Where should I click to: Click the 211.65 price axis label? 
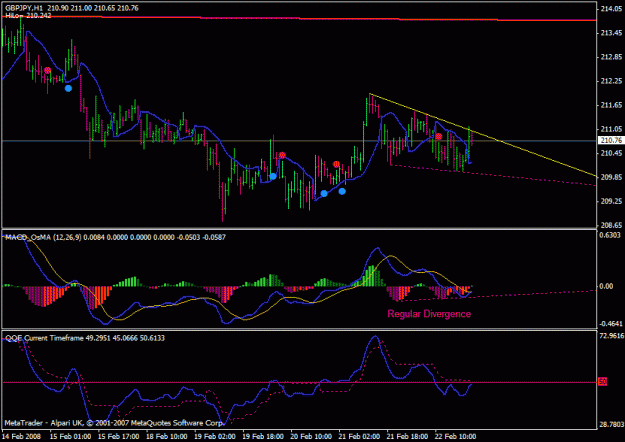[611, 105]
